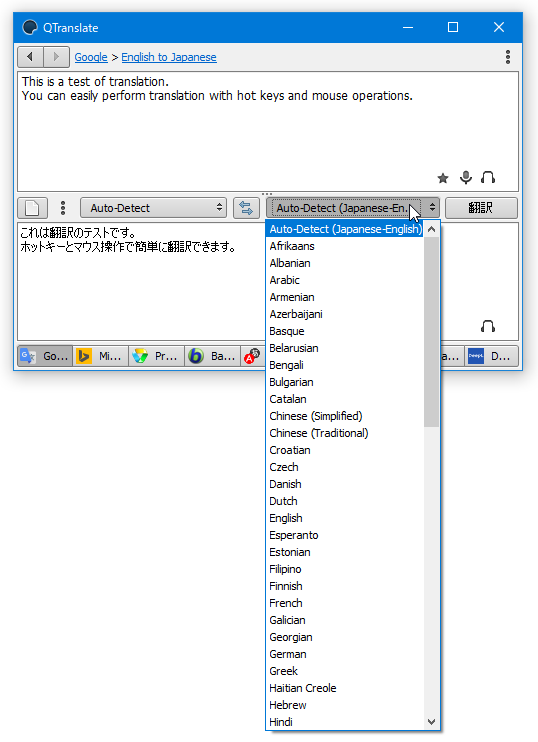The height and width of the screenshot is (742, 538).
Task: Switch to Google translation service tab
Action: pos(45,356)
